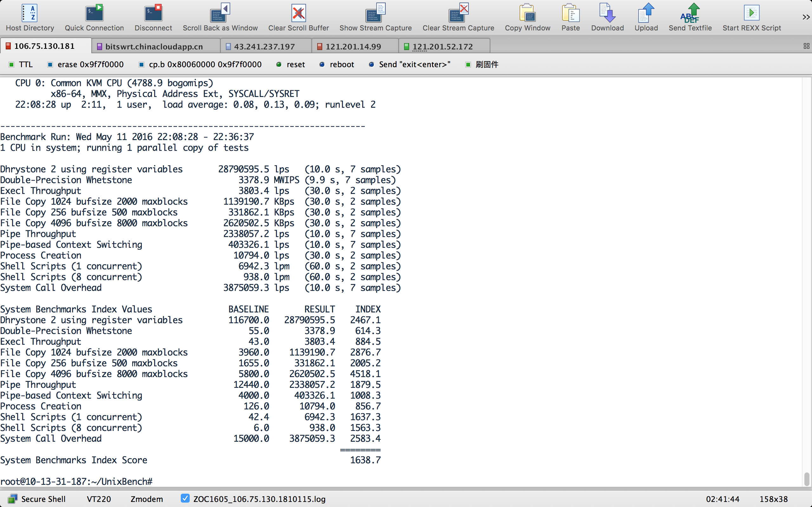Switch to 121.201.52.172 tab
The image size is (812, 507).
pyautogui.click(x=442, y=47)
